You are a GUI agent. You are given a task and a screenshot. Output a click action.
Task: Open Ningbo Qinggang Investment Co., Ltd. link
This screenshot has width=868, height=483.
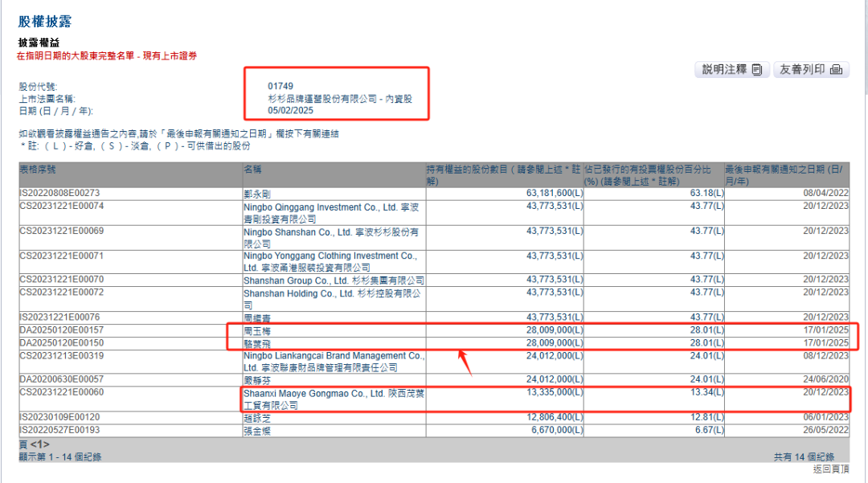pos(331,213)
